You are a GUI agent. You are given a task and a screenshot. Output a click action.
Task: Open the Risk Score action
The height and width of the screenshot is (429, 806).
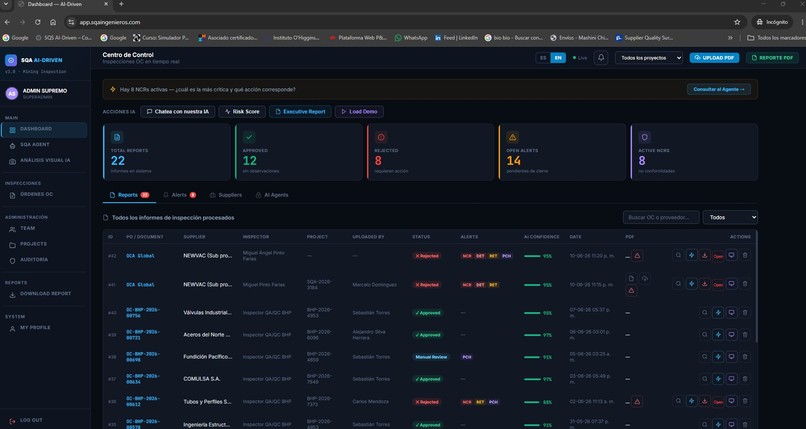242,111
